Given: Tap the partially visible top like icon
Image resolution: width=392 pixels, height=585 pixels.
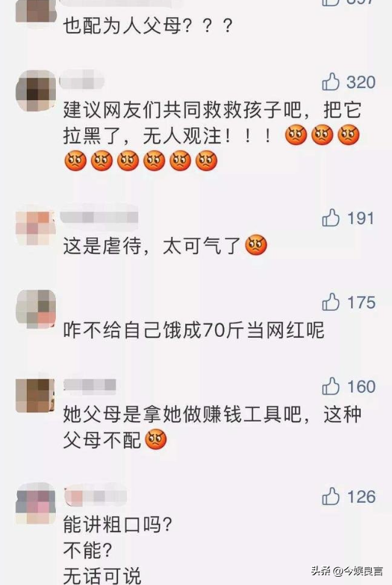Looking at the screenshot, I should pyautogui.click(x=331, y=2).
